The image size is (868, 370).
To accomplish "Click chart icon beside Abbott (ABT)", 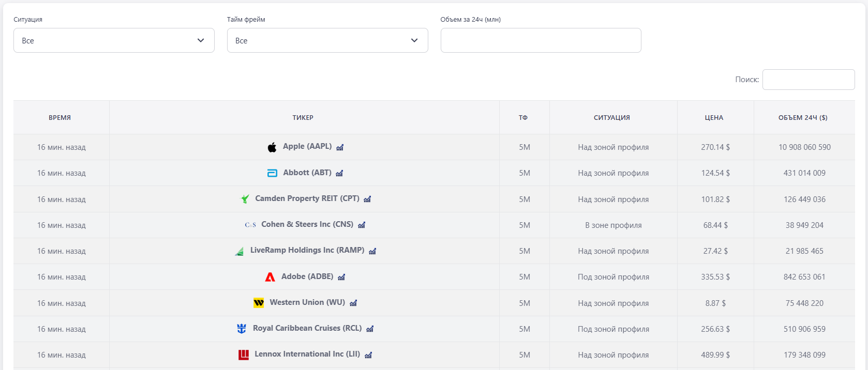I will [x=339, y=173].
